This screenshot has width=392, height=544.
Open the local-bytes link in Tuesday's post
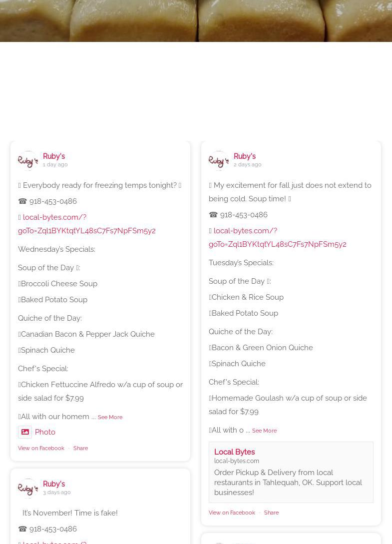tap(277, 238)
